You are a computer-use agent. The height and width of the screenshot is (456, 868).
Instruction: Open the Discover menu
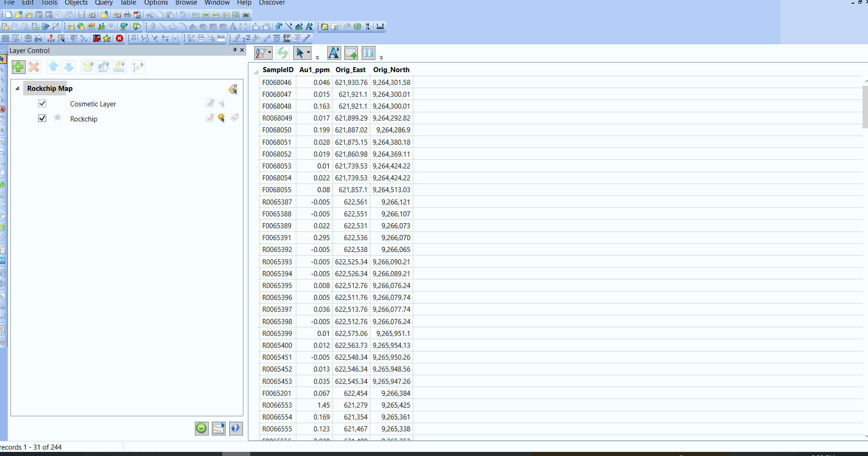[272, 3]
